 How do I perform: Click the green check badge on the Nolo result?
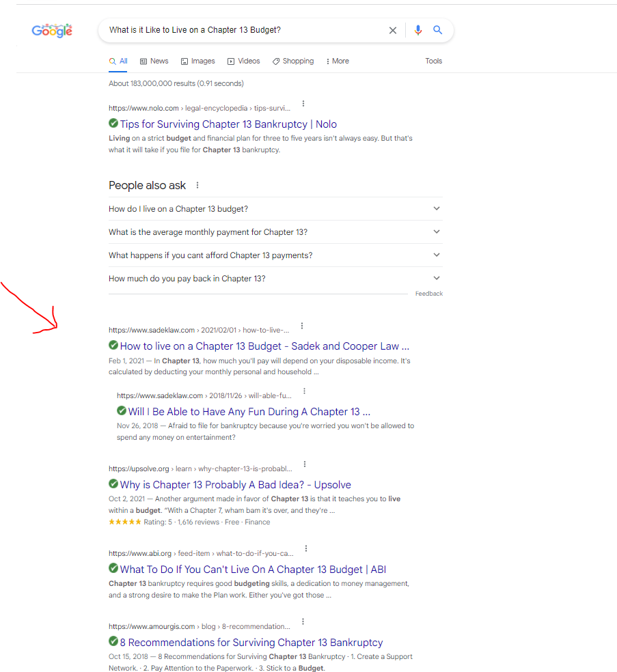click(113, 124)
